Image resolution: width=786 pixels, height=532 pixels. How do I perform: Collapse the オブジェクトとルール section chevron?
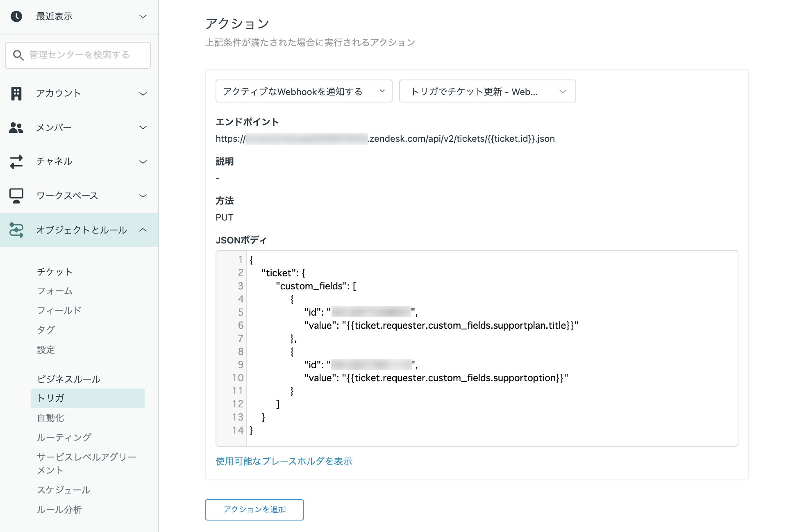[x=143, y=230]
